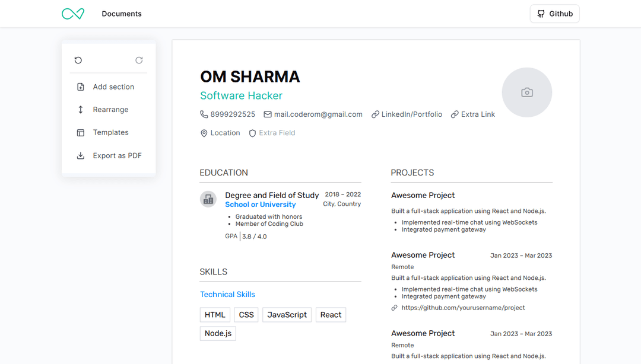The width and height of the screenshot is (641, 364).
Task: Open the Documents menu item
Action: (x=122, y=14)
